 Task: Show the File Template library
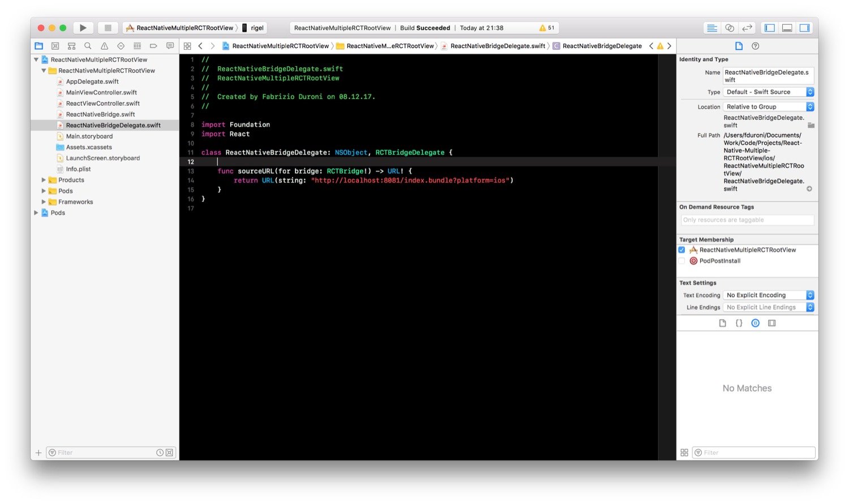coord(722,323)
